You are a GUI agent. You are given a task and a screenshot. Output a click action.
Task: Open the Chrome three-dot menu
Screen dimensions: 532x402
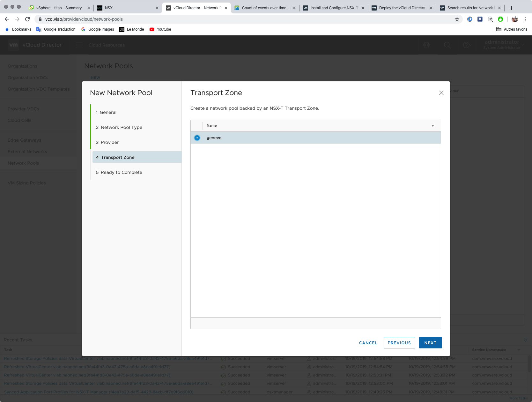pyautogui.click(x=525, y=19)
